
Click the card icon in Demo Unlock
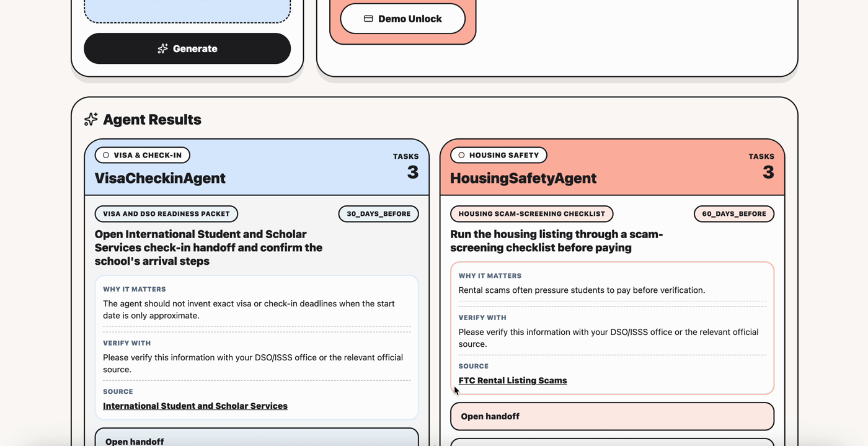point(368,19)
